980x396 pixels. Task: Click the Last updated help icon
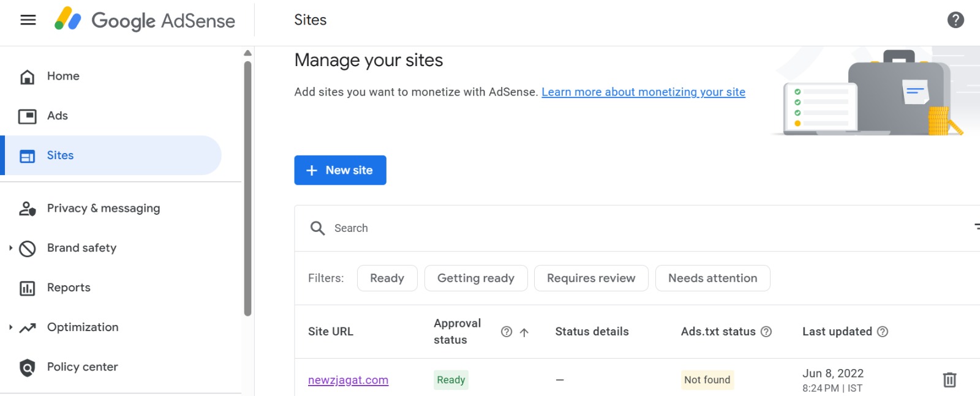[x=883, y=332]
